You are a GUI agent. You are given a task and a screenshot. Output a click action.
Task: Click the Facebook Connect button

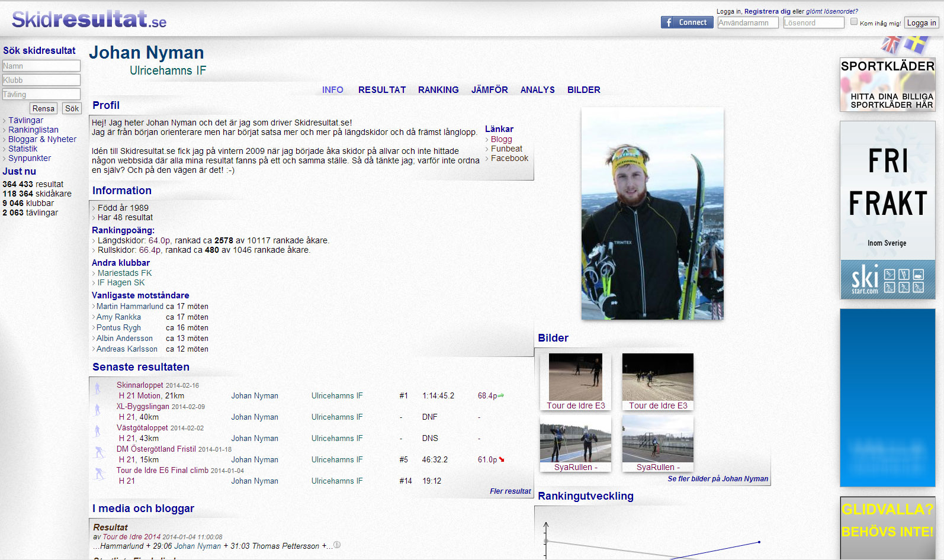click(x=686, y=22)
